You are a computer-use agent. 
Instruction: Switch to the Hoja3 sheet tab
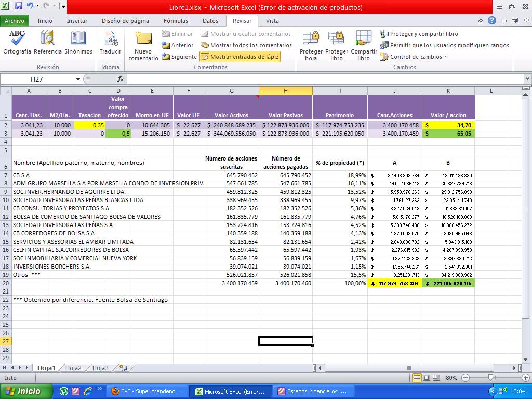click(100, 368)
